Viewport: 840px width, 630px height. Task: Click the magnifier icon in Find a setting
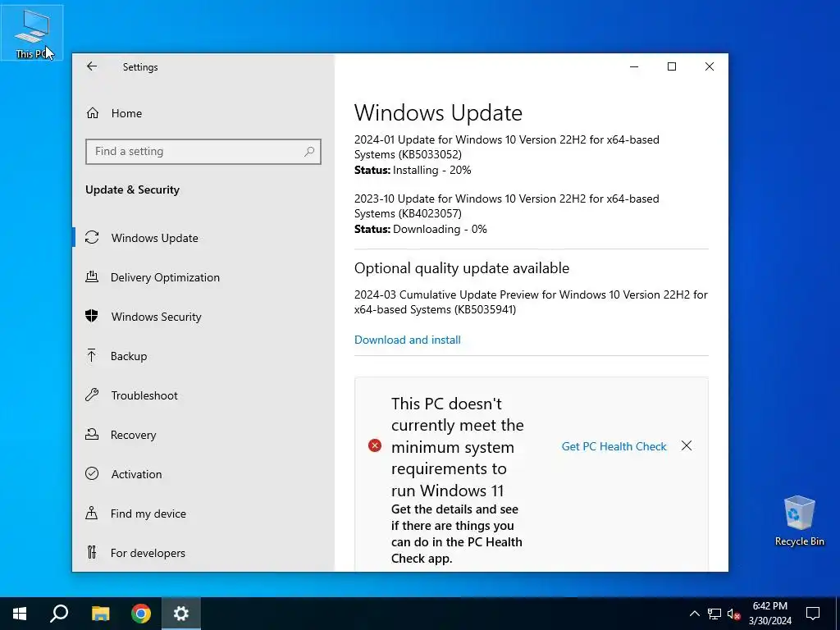pos(309,152)
